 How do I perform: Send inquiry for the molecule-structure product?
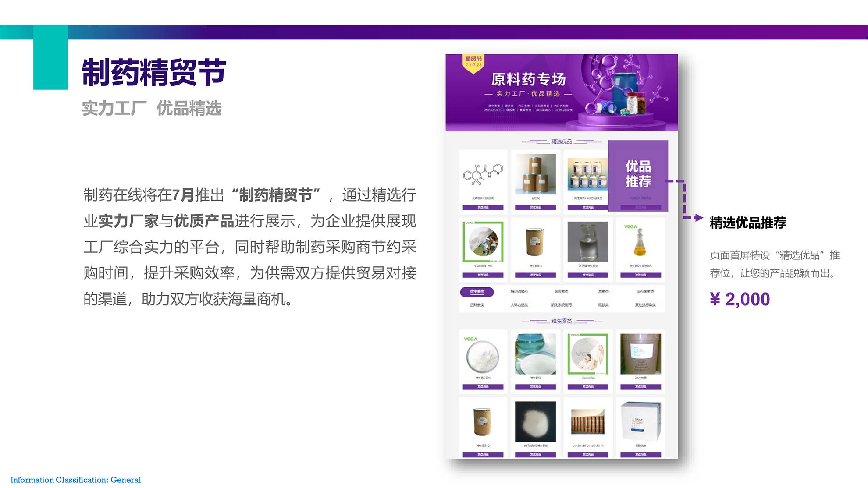coord(483,208)
